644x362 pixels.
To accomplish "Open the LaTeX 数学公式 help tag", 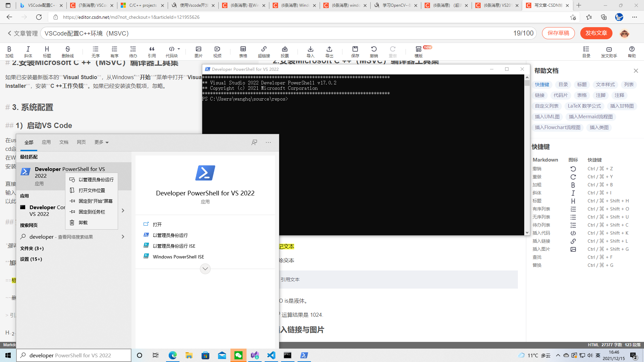I will 584,106.
